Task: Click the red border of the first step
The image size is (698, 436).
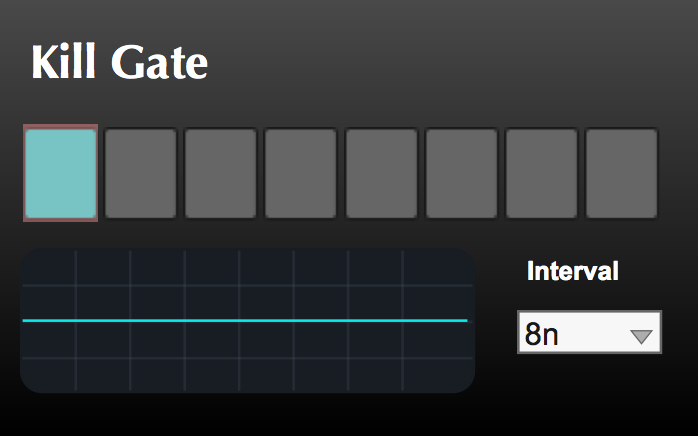Action: (61, 126)
